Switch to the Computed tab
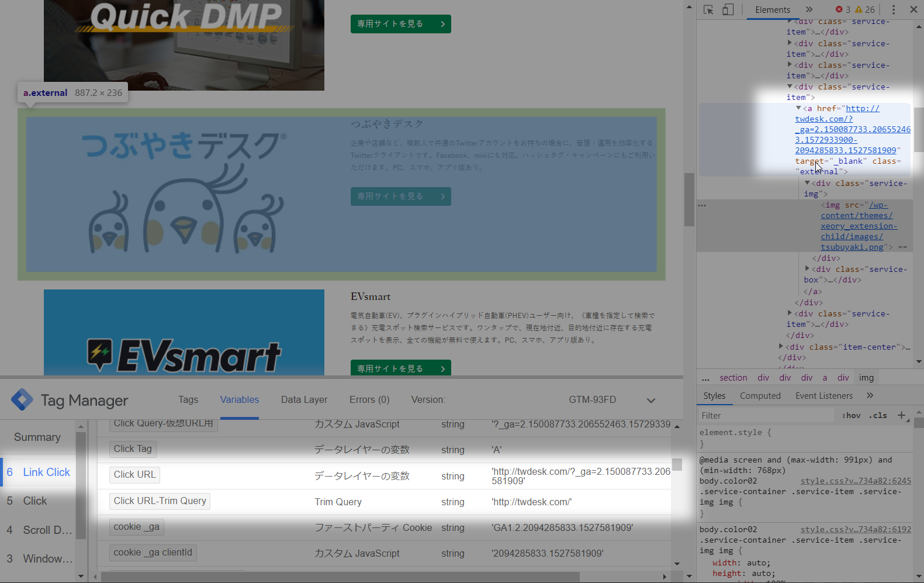This screenshot has width=924, height=583. coord(760,396)
